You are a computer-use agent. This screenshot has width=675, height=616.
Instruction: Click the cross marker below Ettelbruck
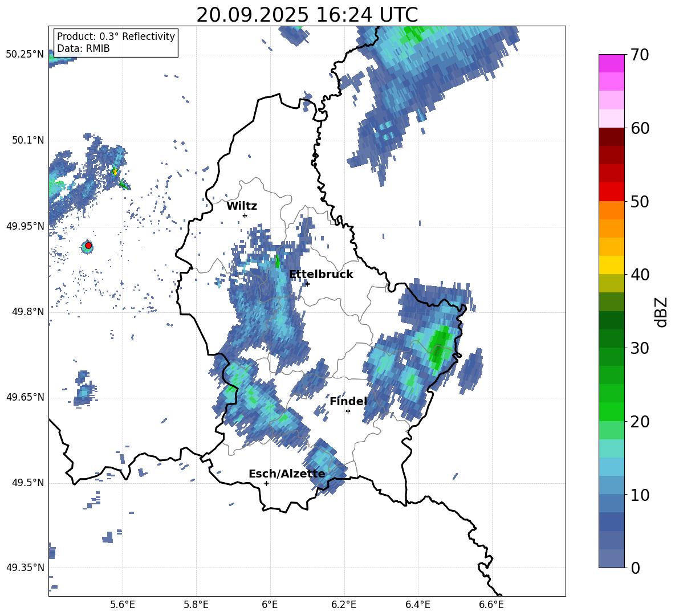(307, 284)
